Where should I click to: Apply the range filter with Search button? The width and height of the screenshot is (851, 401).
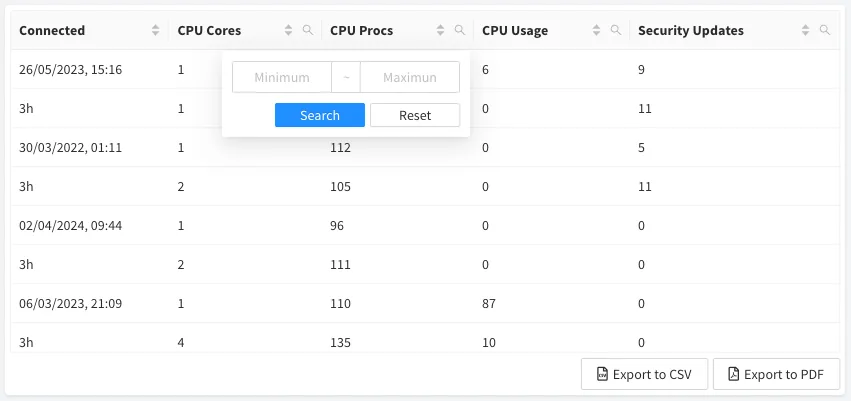tap(320, 115)
